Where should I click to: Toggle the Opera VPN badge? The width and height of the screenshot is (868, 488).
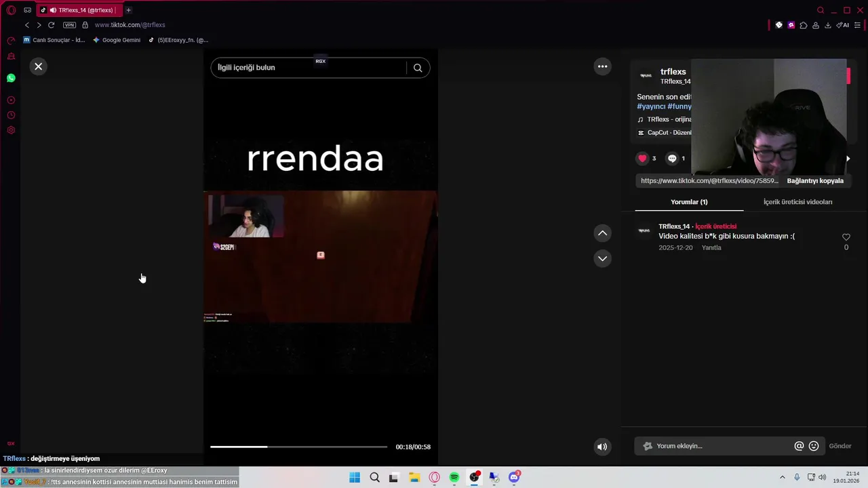pos(69,25)
